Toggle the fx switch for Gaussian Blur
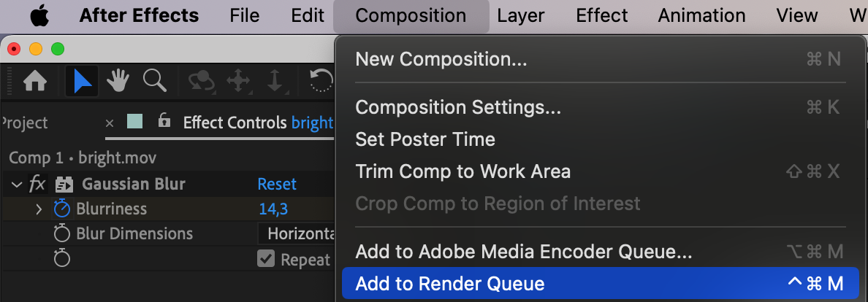868x302 pixels. click(37, 184)
